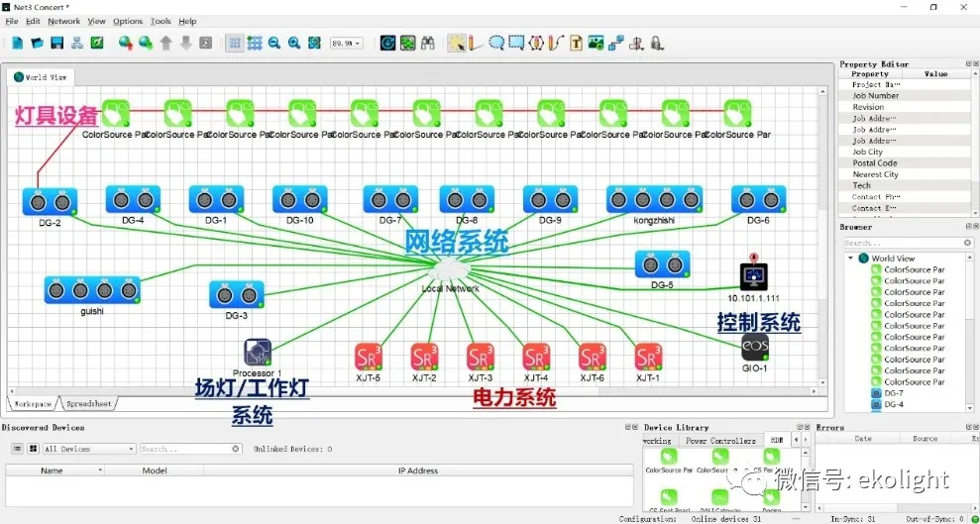Select the EOS GIO-1 console device icon
The width and height of the screenshot is (980, 524).
tap(755, 348)
